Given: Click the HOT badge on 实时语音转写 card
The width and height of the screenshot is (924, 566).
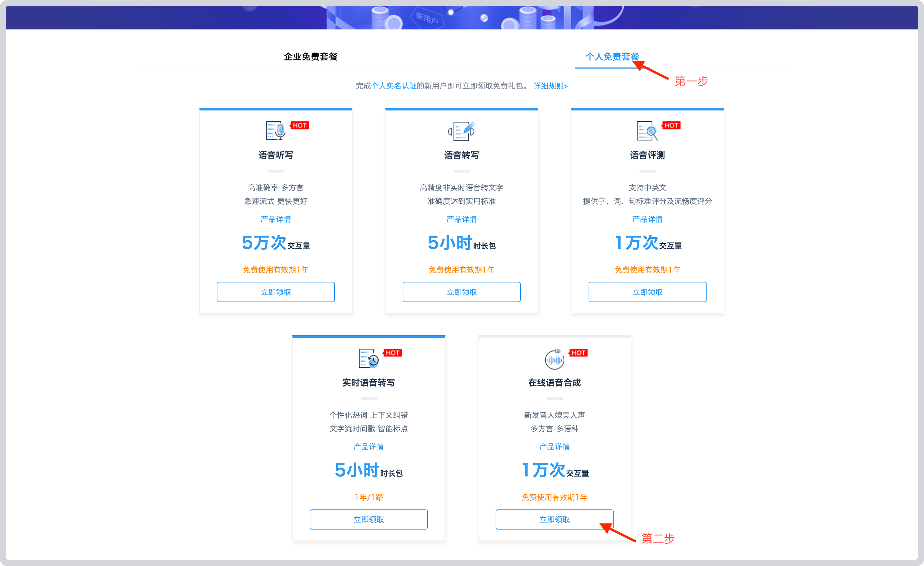Looking at the screenshot, I should [x=392, y=352].
